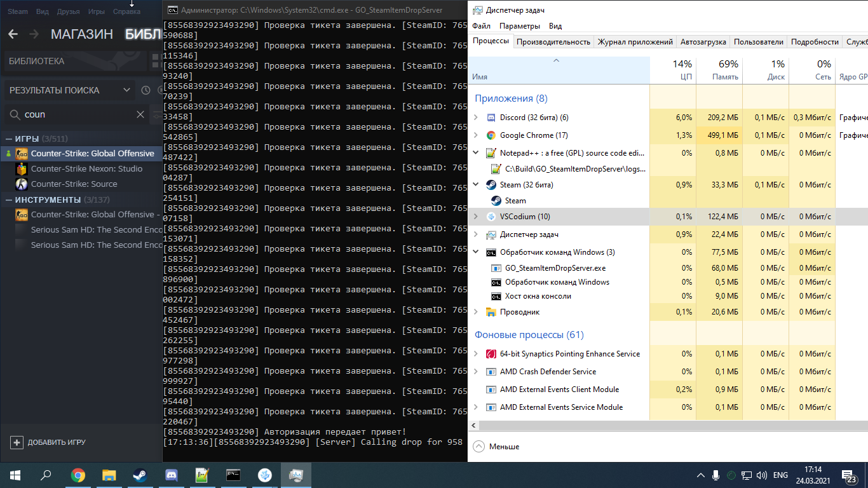Click Проводник folder icon in Task Manager
This screenshot has width=868, height=488.
(x=491, y=312)
